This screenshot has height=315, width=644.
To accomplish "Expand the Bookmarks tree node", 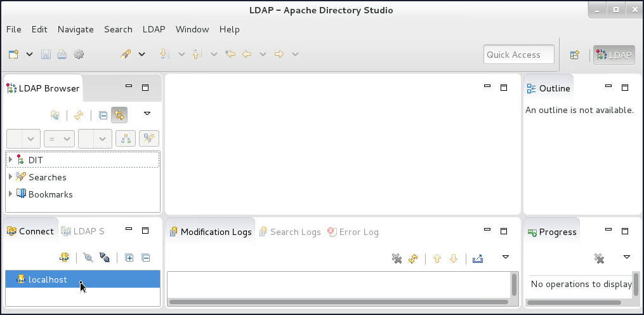I will (x=11, y=194).
